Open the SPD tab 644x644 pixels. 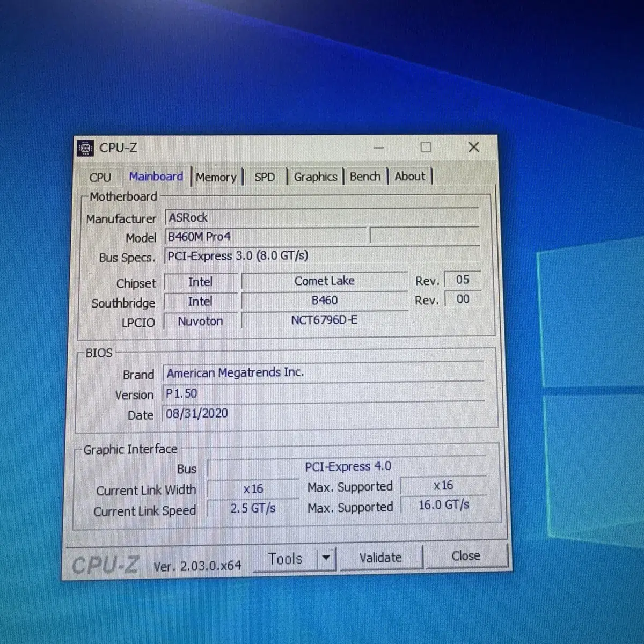[265, 177]
